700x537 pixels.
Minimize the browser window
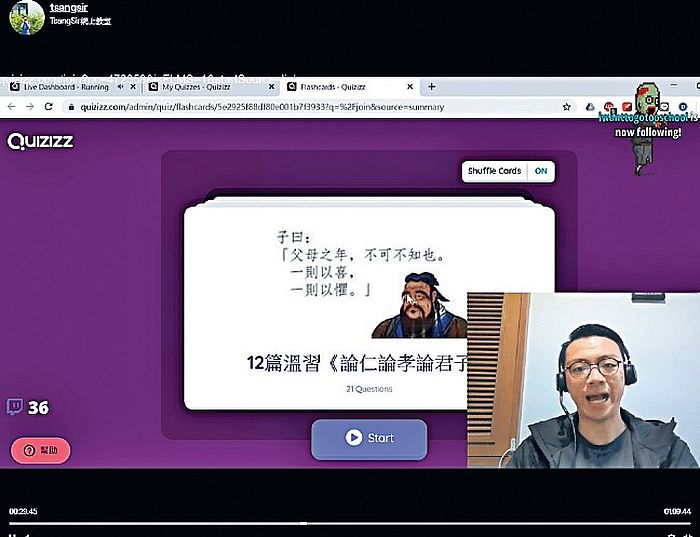[x=674, y=85]
